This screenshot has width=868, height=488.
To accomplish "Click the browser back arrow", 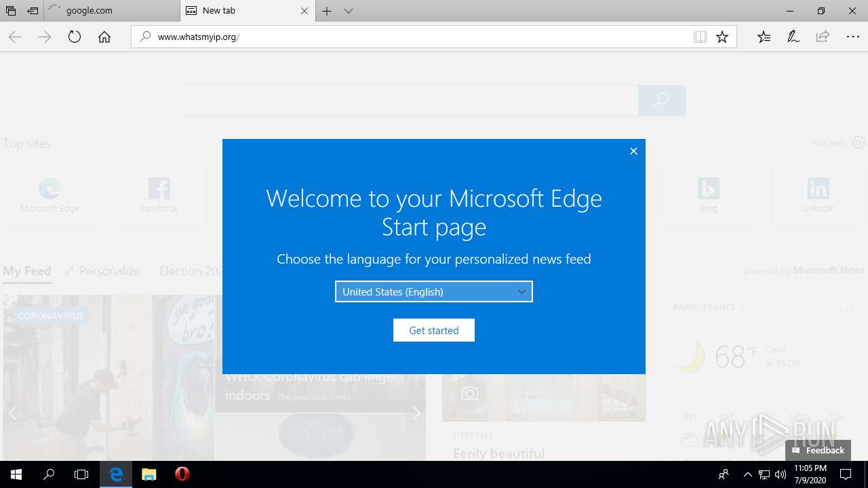I will (x=15, y=37).
